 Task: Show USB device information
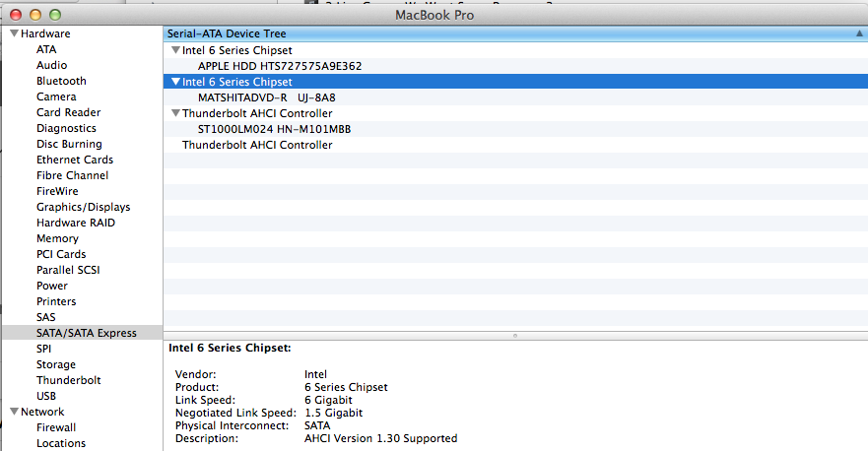46,396
